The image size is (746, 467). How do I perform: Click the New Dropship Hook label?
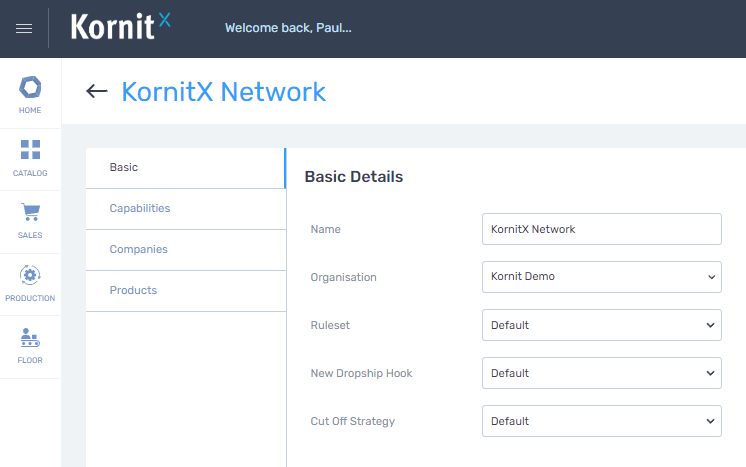pyautogui.click(x=361, y=373)
